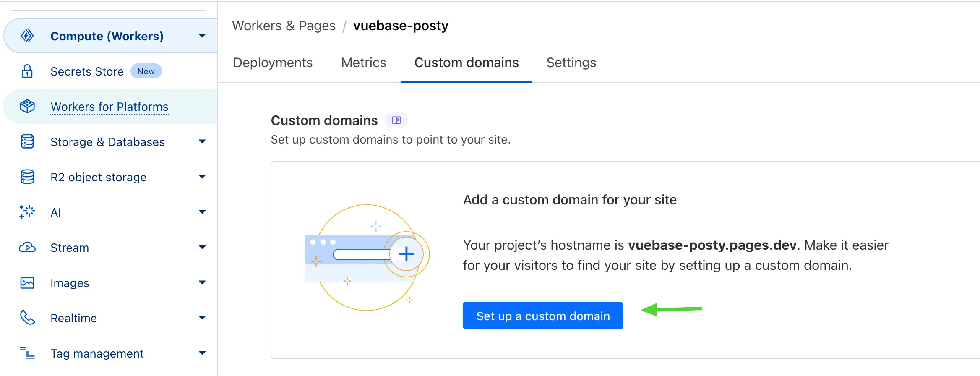Viewport: 980px width, 376px height.
Task: Click the Storage & Databases icon
Action: pos(27,141)
